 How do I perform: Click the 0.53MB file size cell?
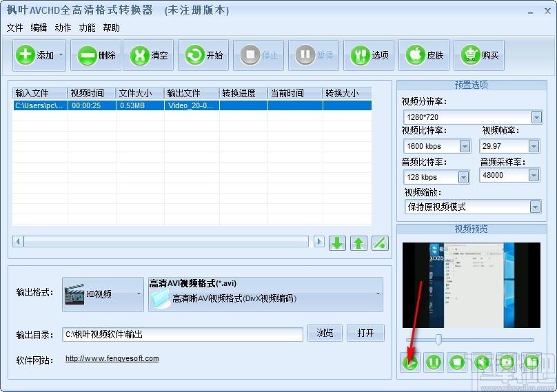click(x=140, y=105)
